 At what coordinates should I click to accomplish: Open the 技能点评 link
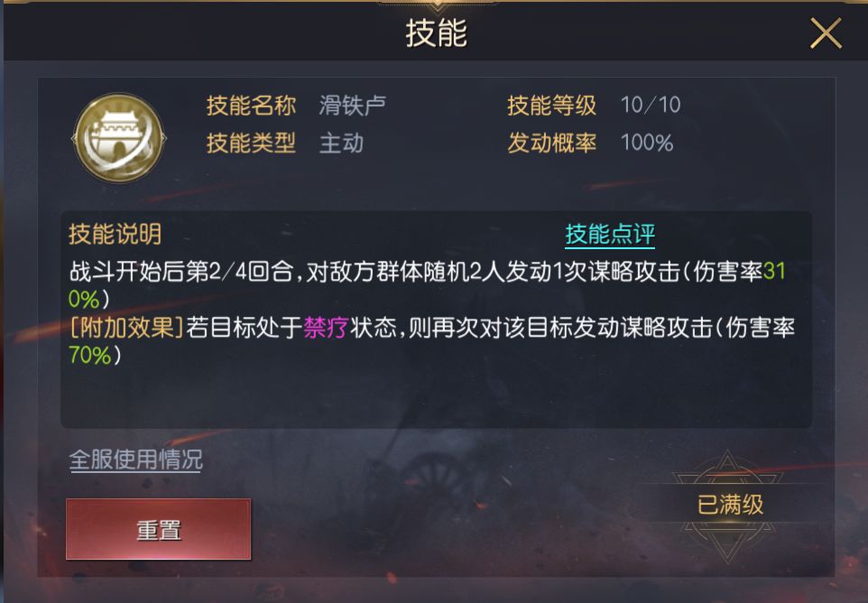610,234
